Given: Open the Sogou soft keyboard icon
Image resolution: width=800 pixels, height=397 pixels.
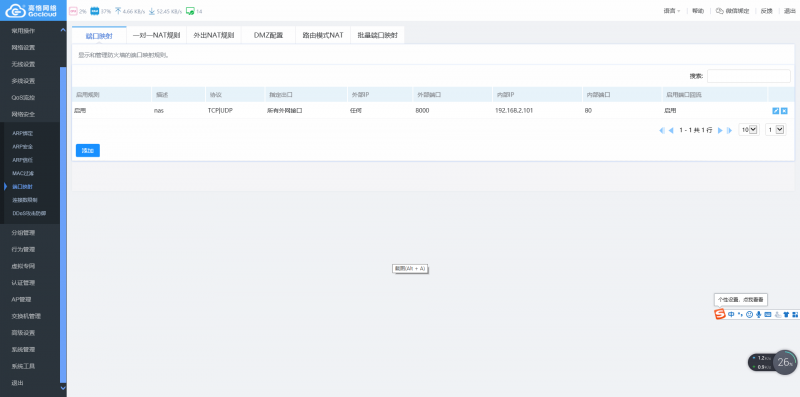Looking at the screenshot, I should [x=767, y=314].
